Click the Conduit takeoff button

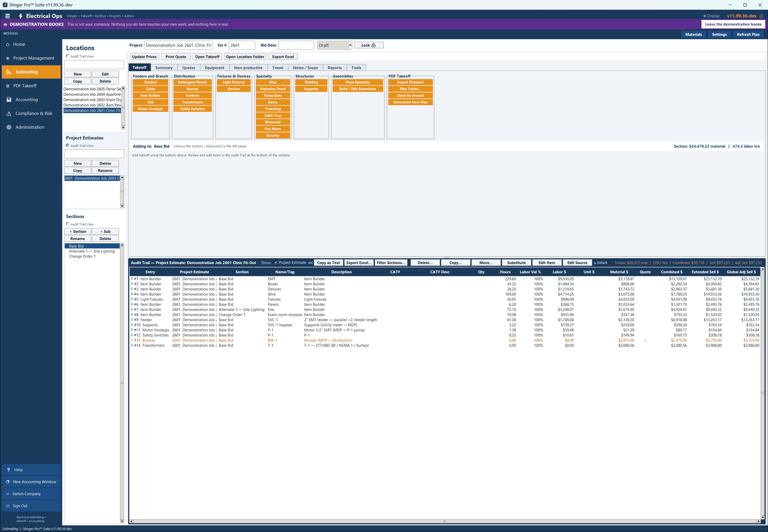[151, 82]
